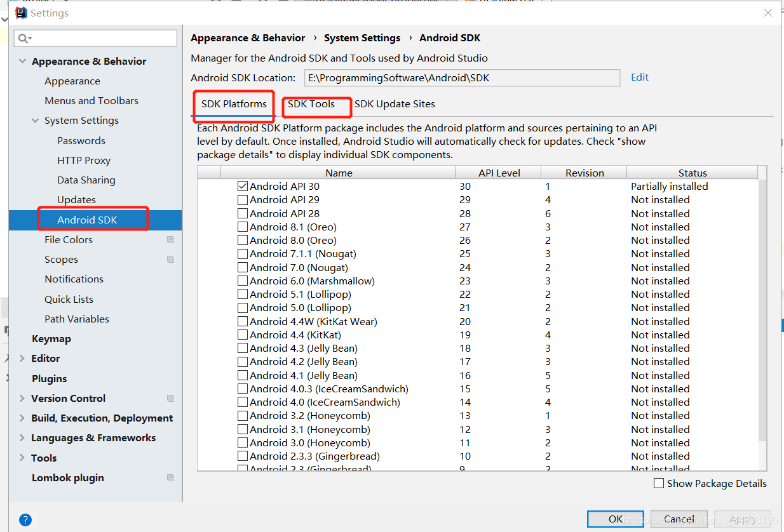Open Data Sharing settings
This screenshot has width=784, height=532.
86,180
